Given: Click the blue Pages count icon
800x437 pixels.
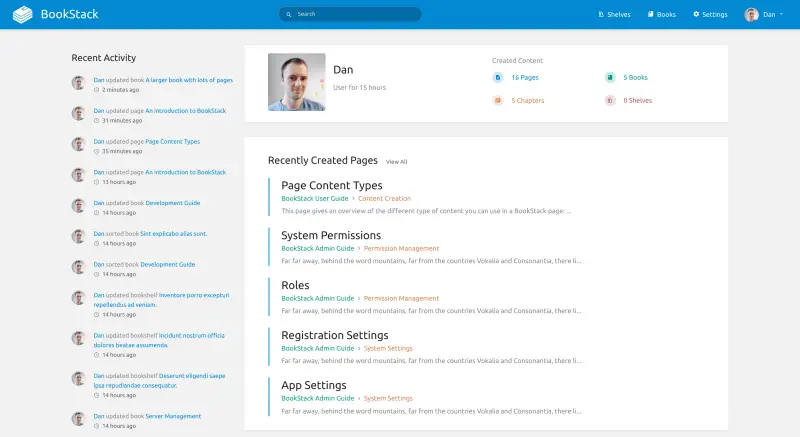Looking at the screenshot, I should (498, 77).
